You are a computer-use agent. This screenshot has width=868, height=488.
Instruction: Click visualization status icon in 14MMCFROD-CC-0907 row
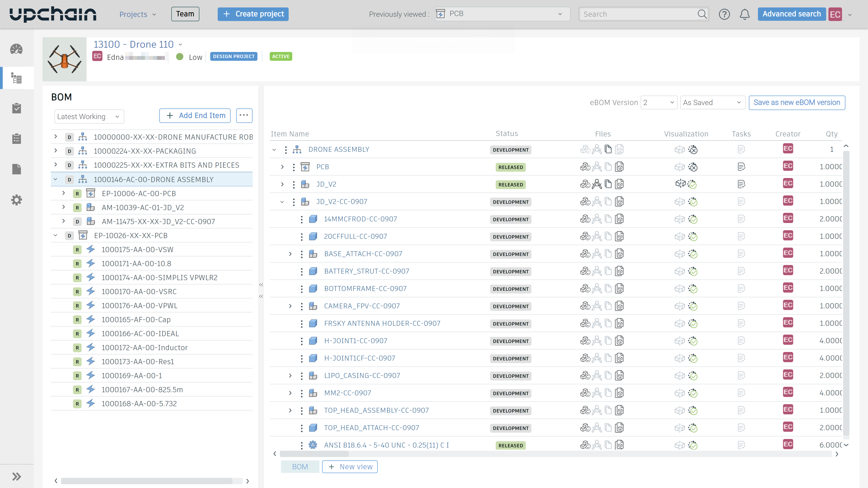pos(693,219)
